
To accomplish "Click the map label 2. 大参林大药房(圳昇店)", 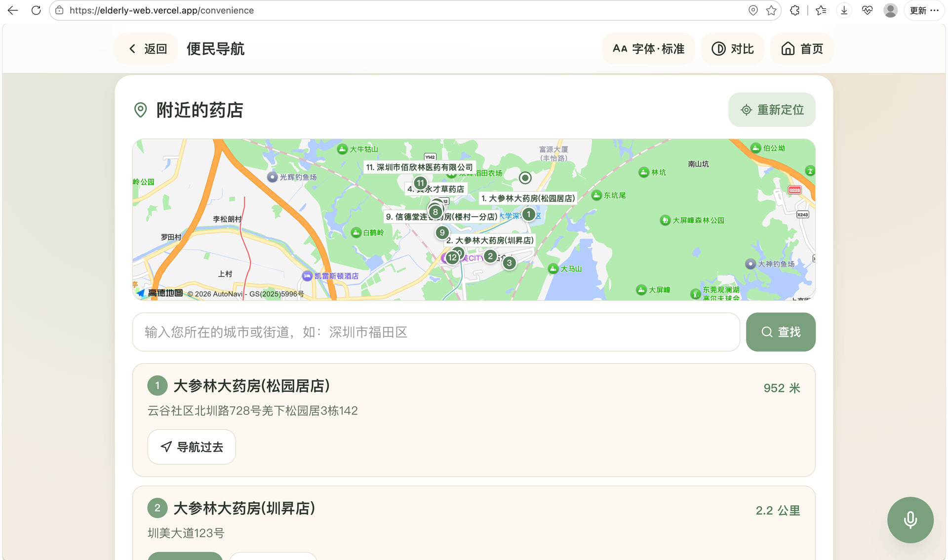I will 490,240.
